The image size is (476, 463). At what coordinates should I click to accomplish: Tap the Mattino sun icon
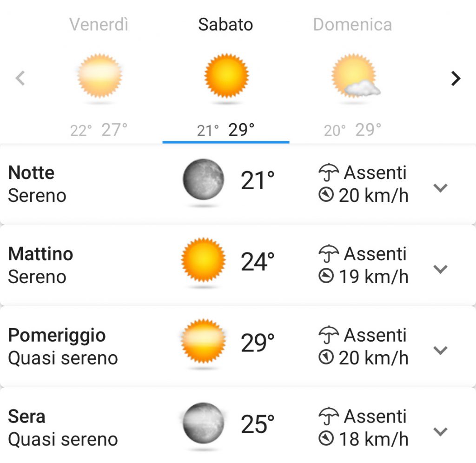(203, 260)
